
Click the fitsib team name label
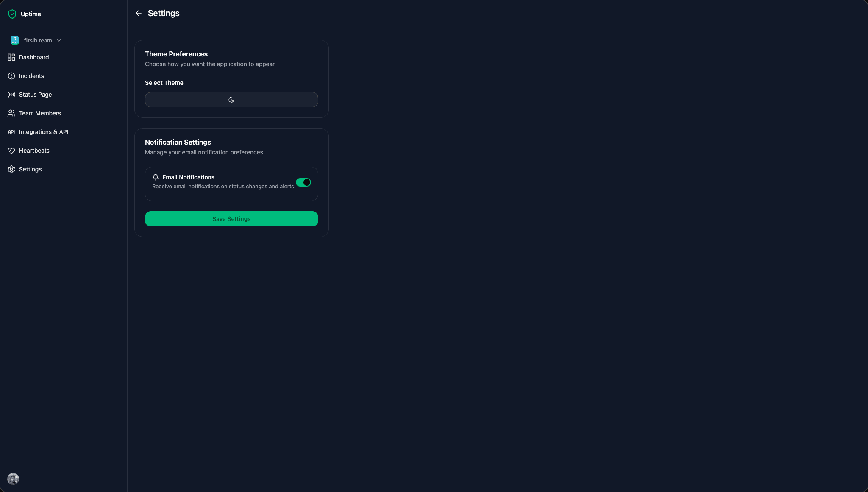[38, 40]
